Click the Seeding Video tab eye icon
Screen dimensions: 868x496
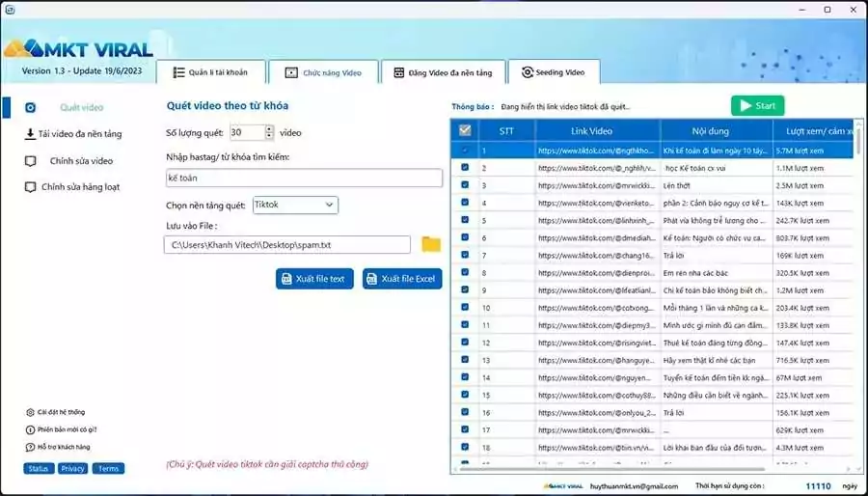[x=527, y=72]
